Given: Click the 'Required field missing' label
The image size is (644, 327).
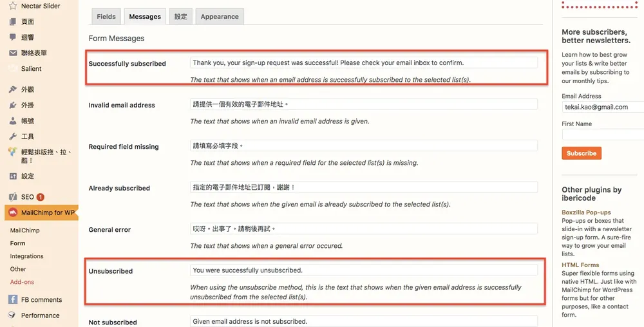Looking at the screenshot, I should [x=124, y=147].
